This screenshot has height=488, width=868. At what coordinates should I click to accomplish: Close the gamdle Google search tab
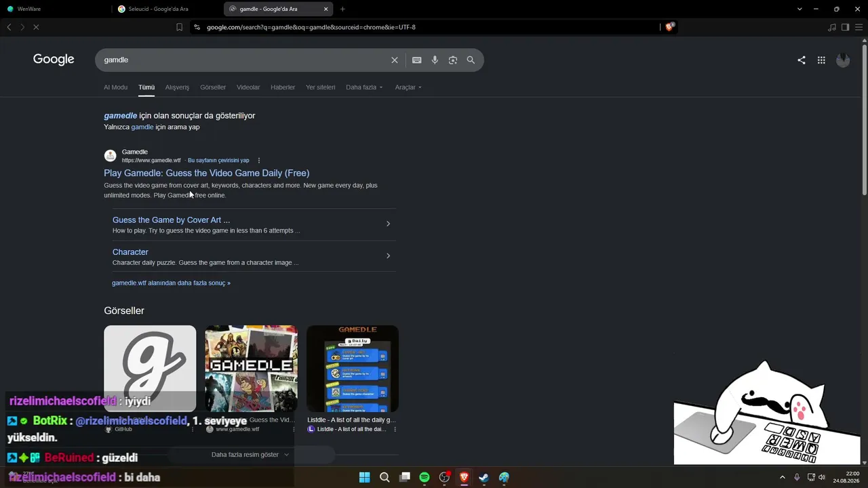point(325,9)
